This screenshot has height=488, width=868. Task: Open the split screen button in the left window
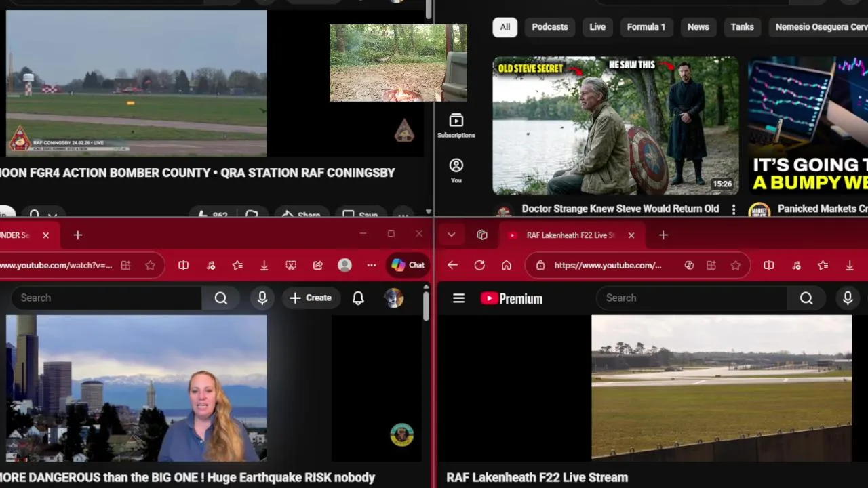tap(183, 266)
